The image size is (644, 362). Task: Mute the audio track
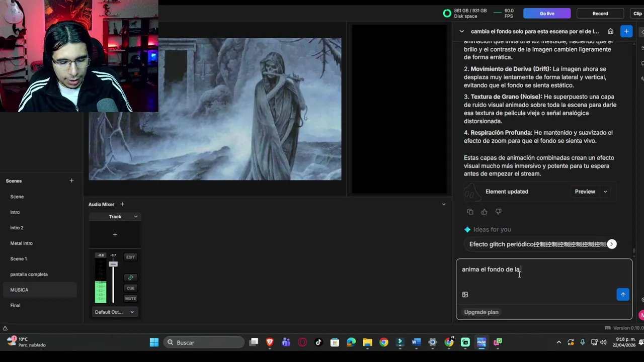pyautogui.click(x=130, y=299)
